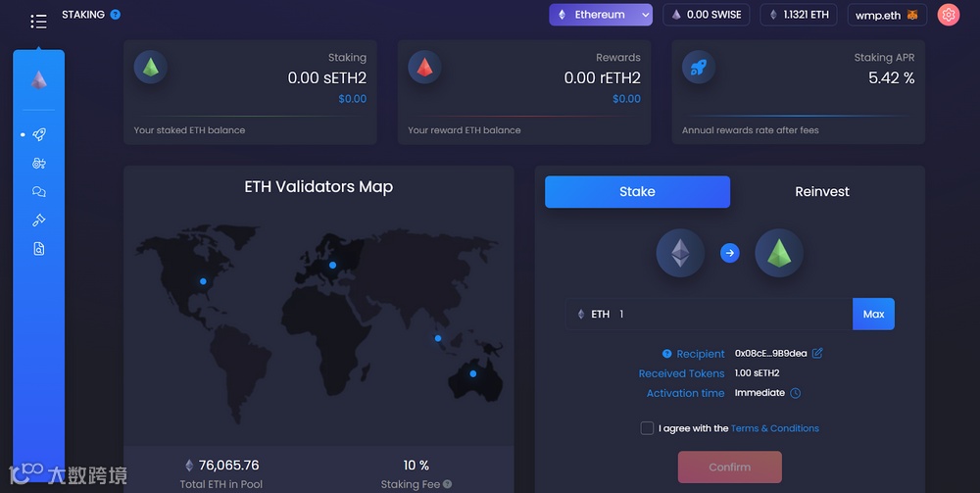
Task: Click the 1.1321 ETH balance badge
Action: pos(798,15)
